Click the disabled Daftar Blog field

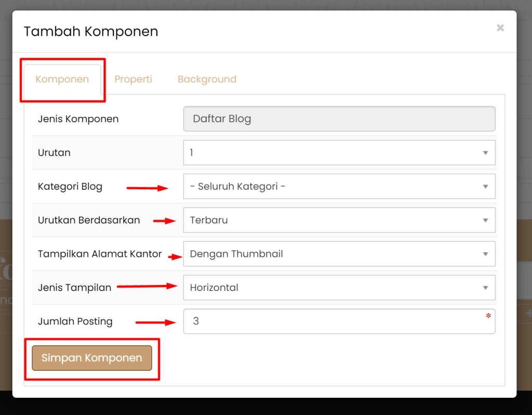coord(339,119)
